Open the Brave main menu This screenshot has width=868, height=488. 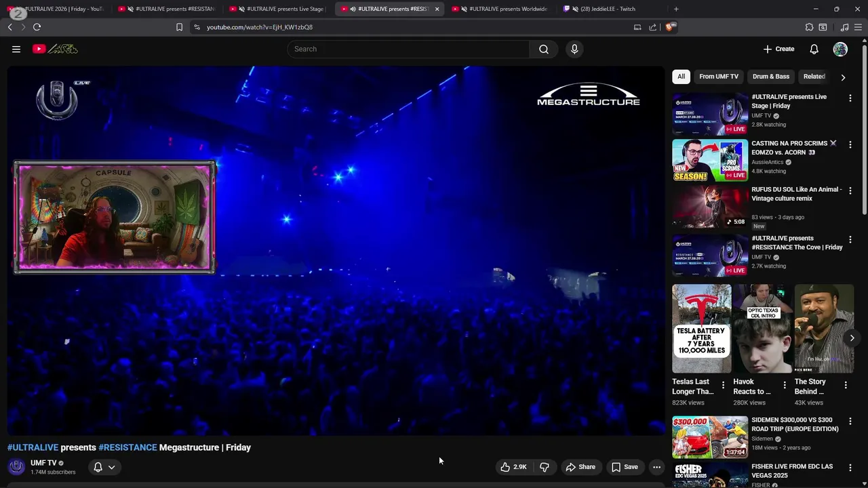click(859, 27)
